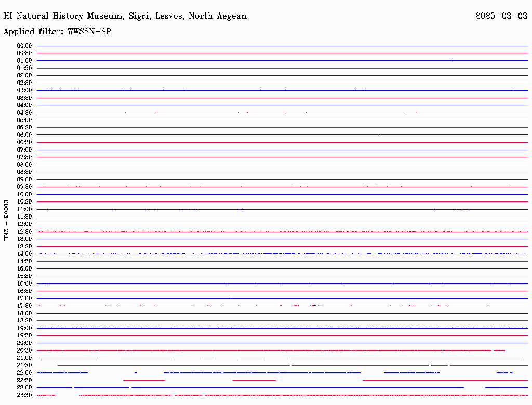Select the 22:00 time label
Image resolution: width=532 pixels, height=405 pixels.
point(24,373)
